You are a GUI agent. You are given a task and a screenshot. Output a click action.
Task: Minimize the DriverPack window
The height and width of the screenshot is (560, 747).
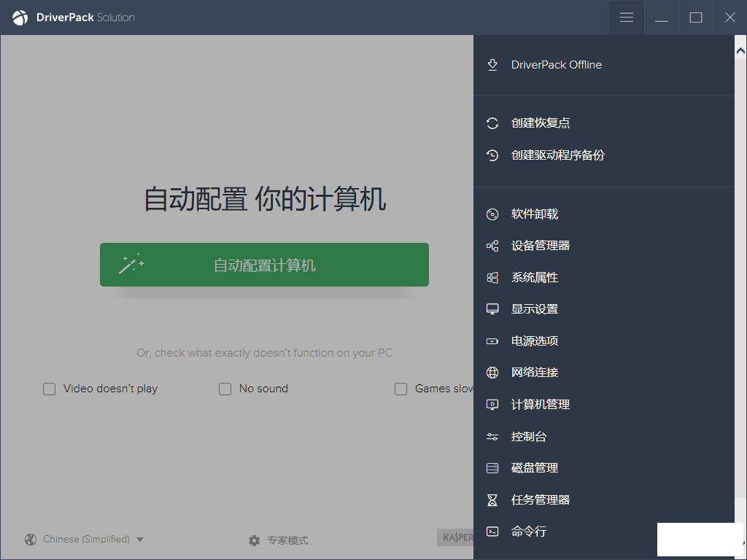[661, 17]
